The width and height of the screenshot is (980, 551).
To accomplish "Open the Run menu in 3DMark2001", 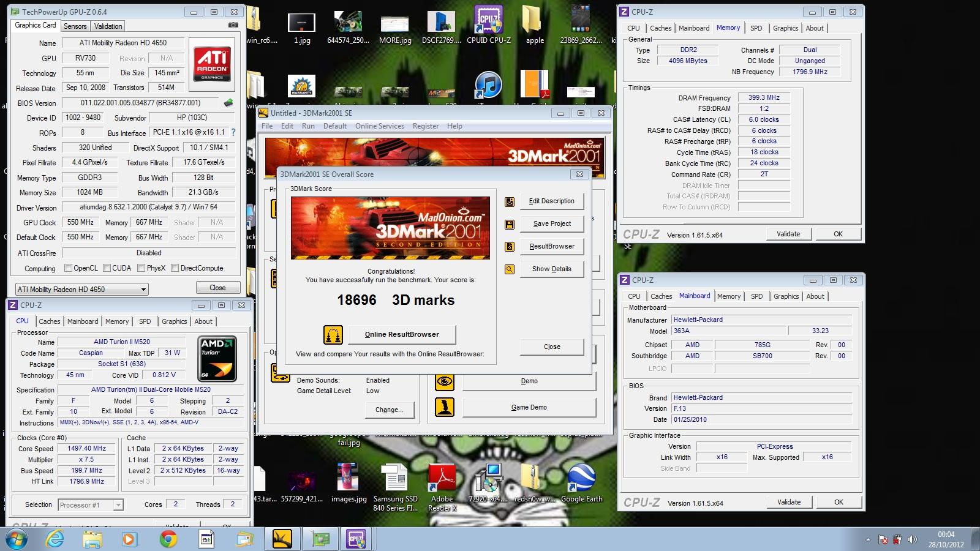I will click(x=308, y=126).
